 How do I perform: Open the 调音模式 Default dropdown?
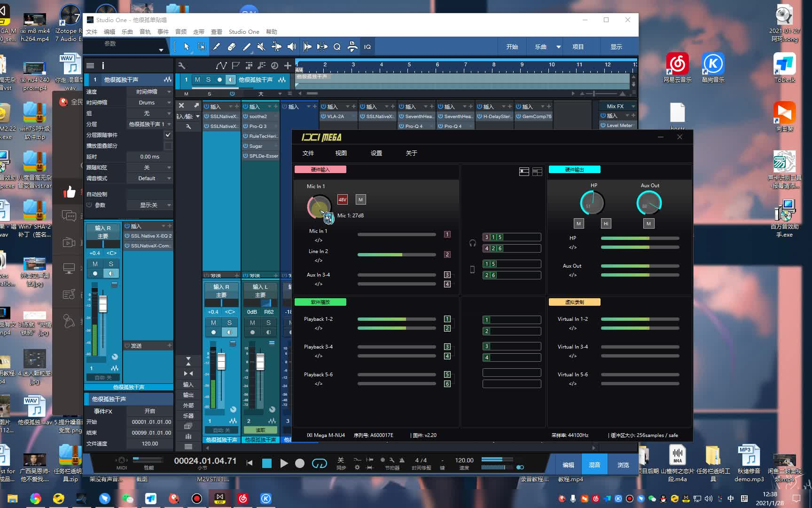[149, 178]
